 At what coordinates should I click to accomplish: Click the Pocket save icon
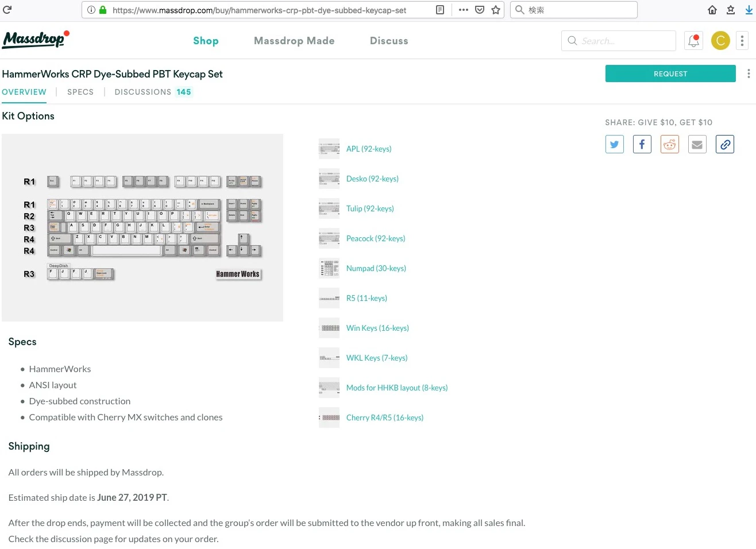coord(480,10)
